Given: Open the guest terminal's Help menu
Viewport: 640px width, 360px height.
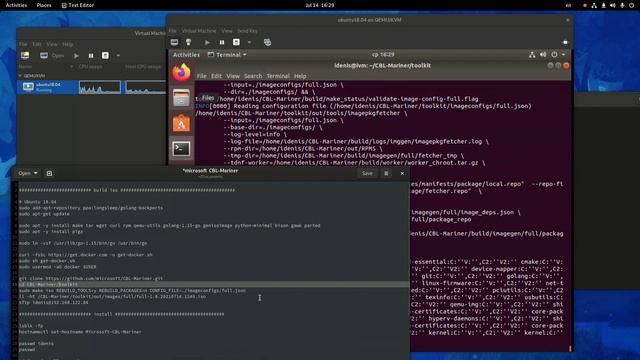Looking at the screenshot, I should coord(300,76).
